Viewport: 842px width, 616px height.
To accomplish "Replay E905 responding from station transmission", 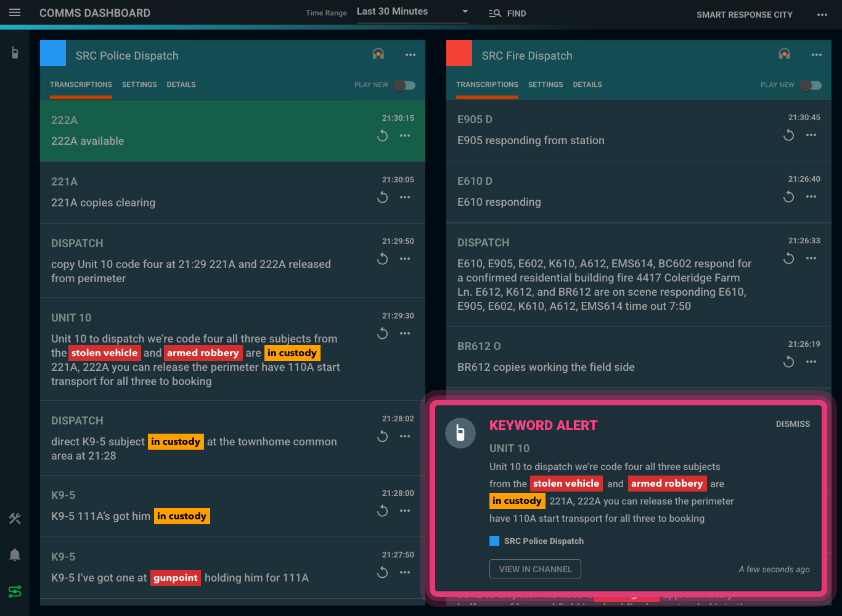I will tap(789, 135).
